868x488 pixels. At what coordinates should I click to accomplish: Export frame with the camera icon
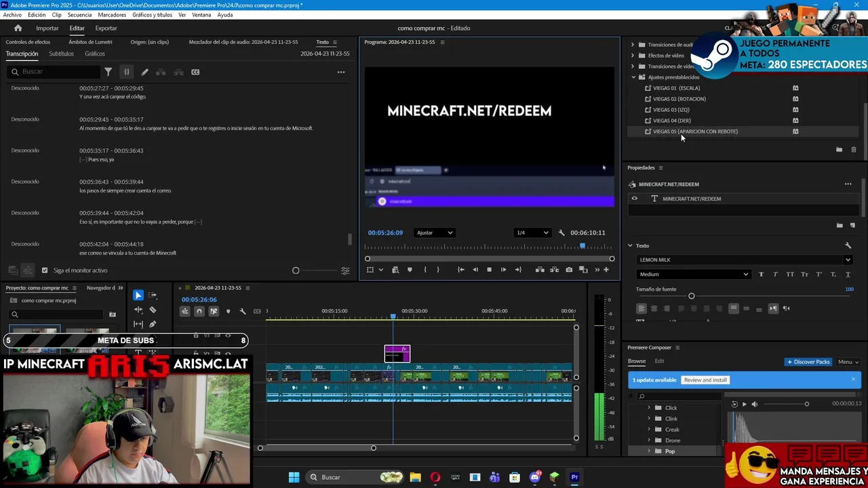[569, 270]
